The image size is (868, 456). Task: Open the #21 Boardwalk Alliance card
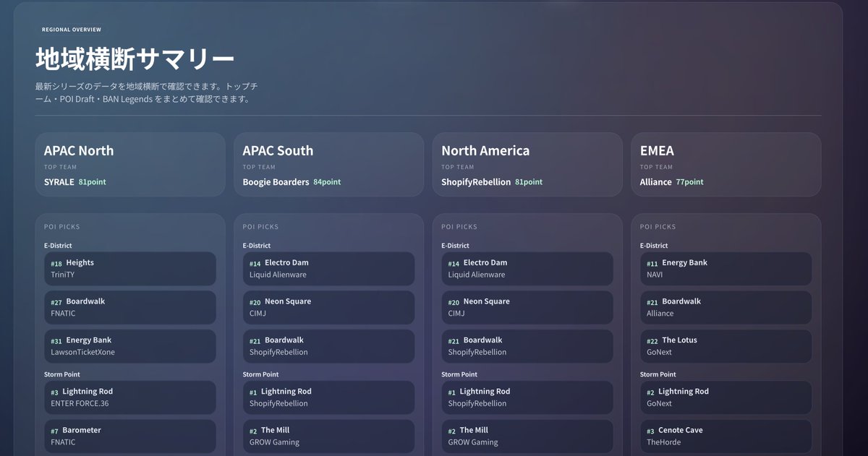click(x=726, y=307)
